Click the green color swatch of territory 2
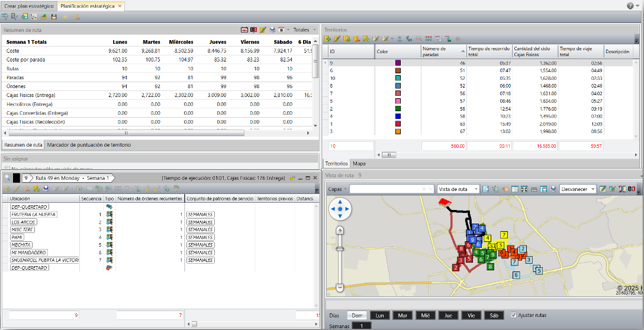Image resolution: width=644 pixels, height=330 pixels. coord(398,109)
